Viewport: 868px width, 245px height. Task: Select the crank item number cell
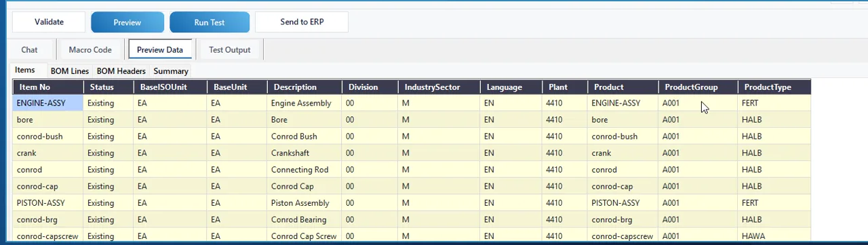point(48,153)
